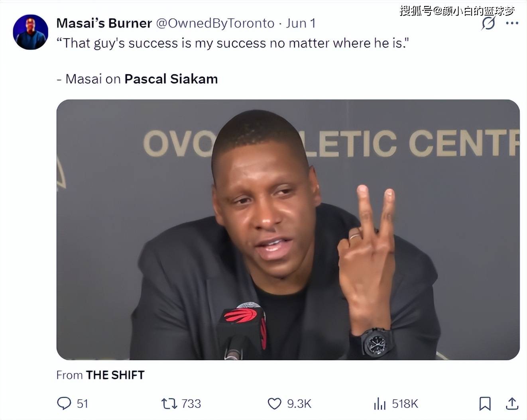Click the Grok slashed-circle icon

coord(488,23)
